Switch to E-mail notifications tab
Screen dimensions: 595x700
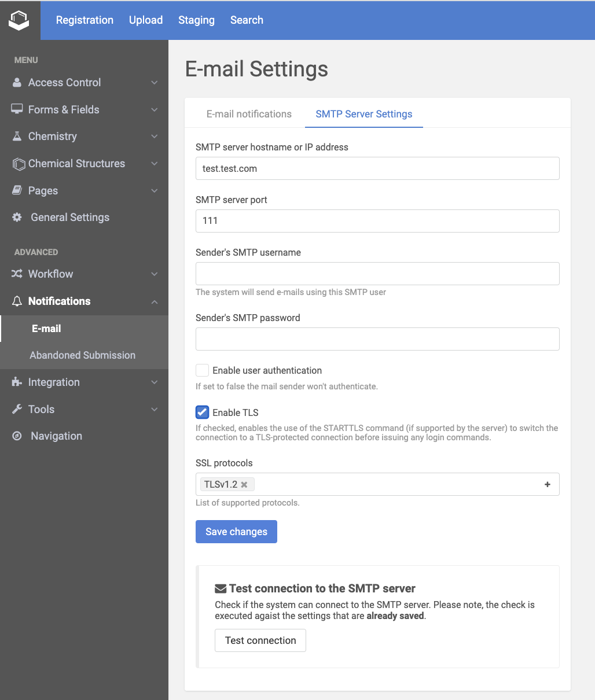[x=249, y=114]
